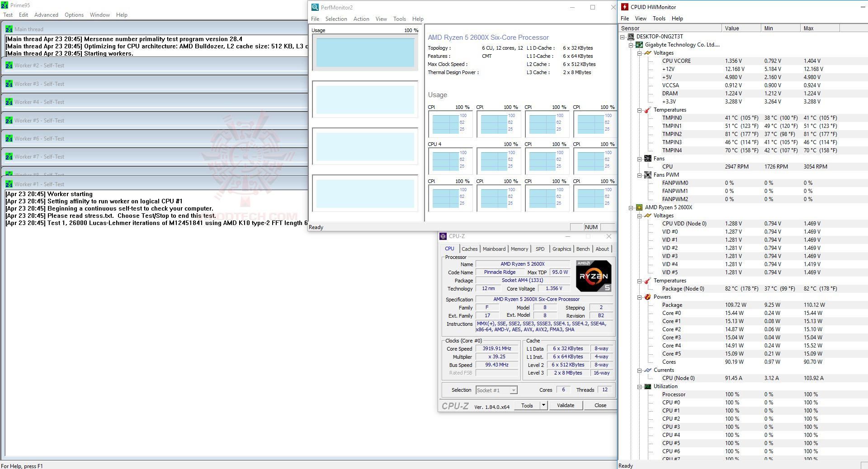Click the PerfMonitor2 title bar icon
The image size is (868, 469).
315,7
